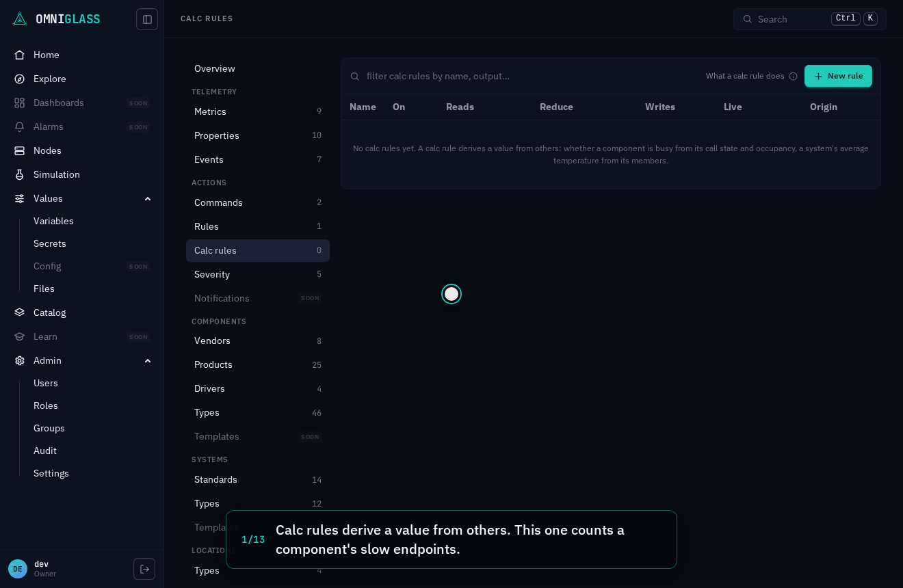The width and height of the screenshot is (903, 588).
Task: Open Nodes via its server icon
Action: pos(20,150)
